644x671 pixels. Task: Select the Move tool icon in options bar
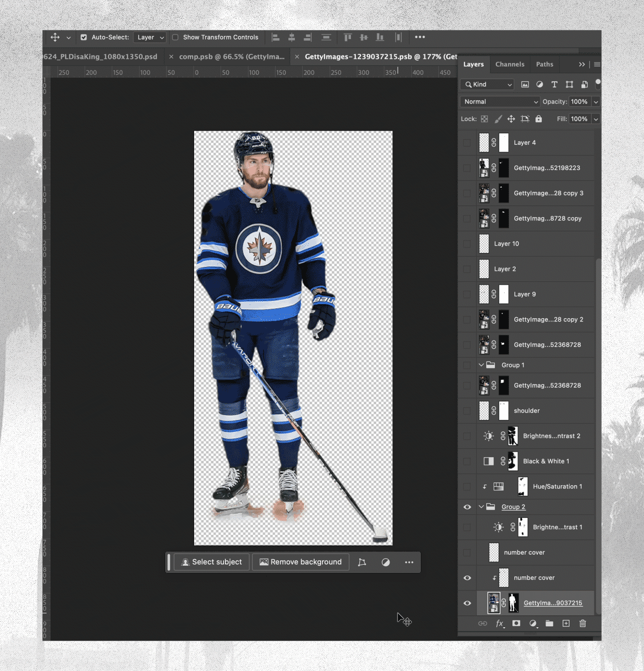[55, 37]
